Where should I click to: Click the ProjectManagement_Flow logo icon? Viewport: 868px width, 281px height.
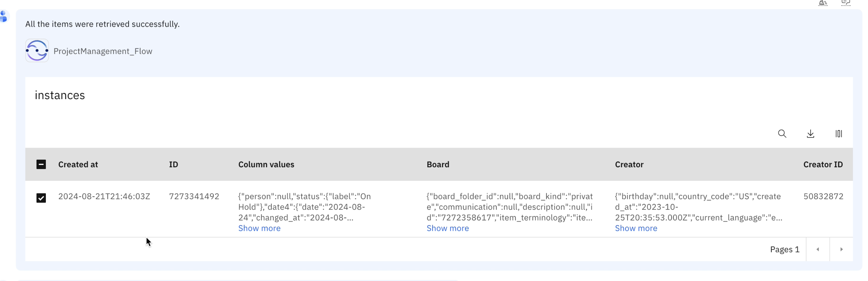(37, 51)
